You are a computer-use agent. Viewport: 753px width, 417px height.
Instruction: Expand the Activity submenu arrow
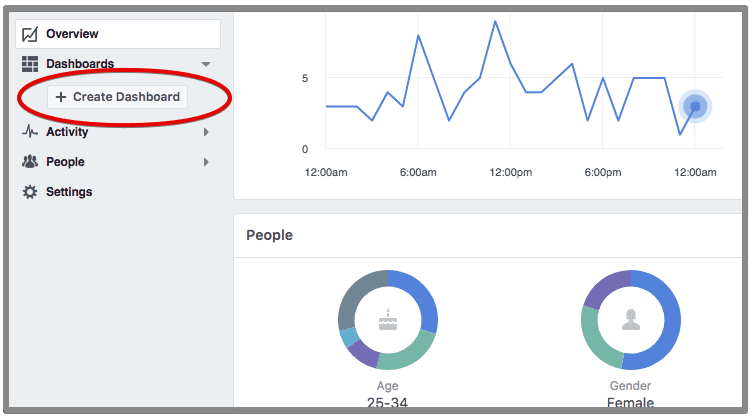(x=206, y=132)
